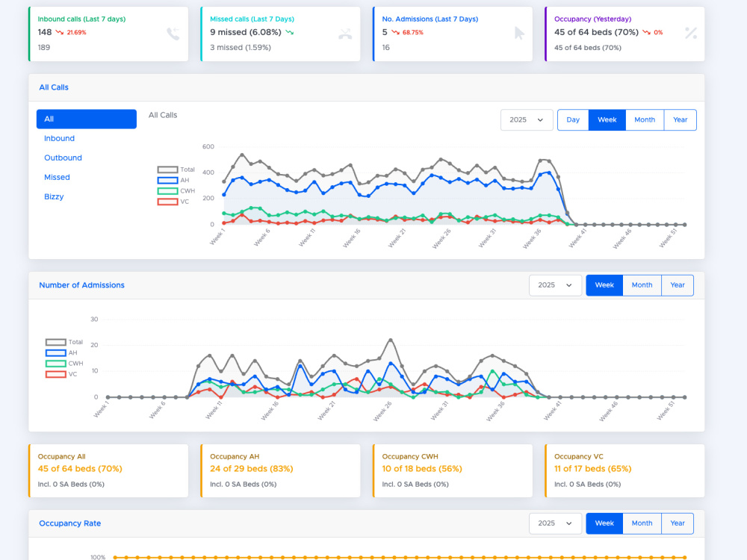The height and width of the screenshot is (560, 747).
Task: Open the 2025 year dropdown in All Calls
Action: [x=527, y=120]
